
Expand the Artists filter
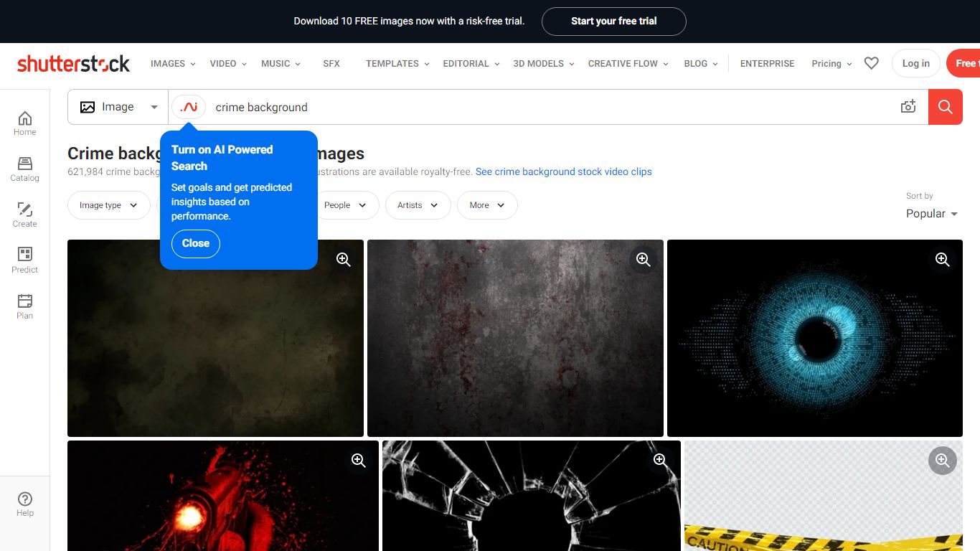[418, 205]
